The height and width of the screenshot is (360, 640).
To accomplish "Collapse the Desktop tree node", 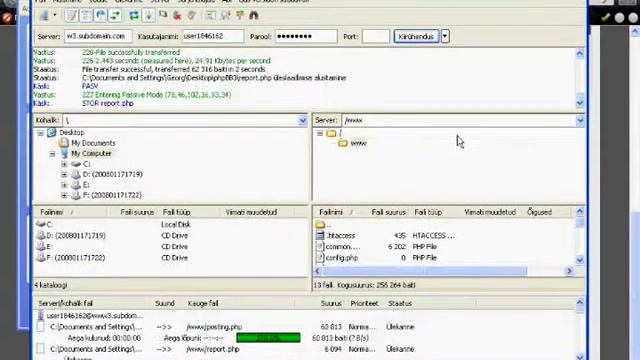I will pos(40,133).
